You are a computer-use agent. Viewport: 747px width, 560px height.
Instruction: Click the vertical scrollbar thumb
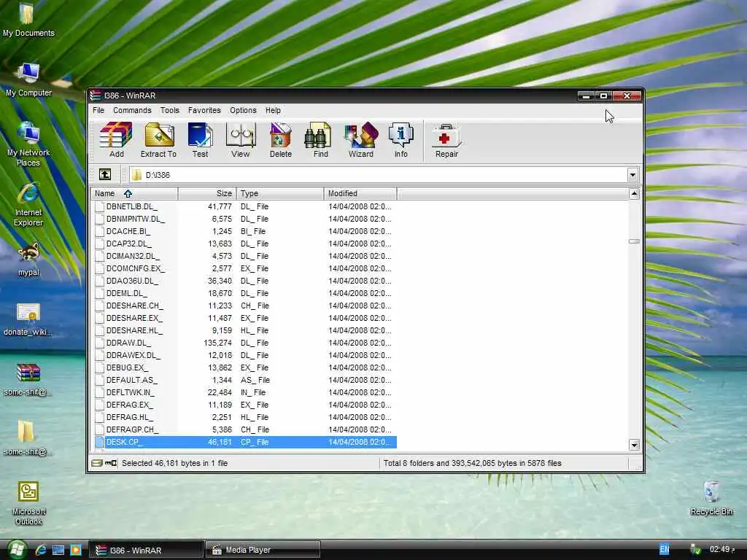(634, 241)
